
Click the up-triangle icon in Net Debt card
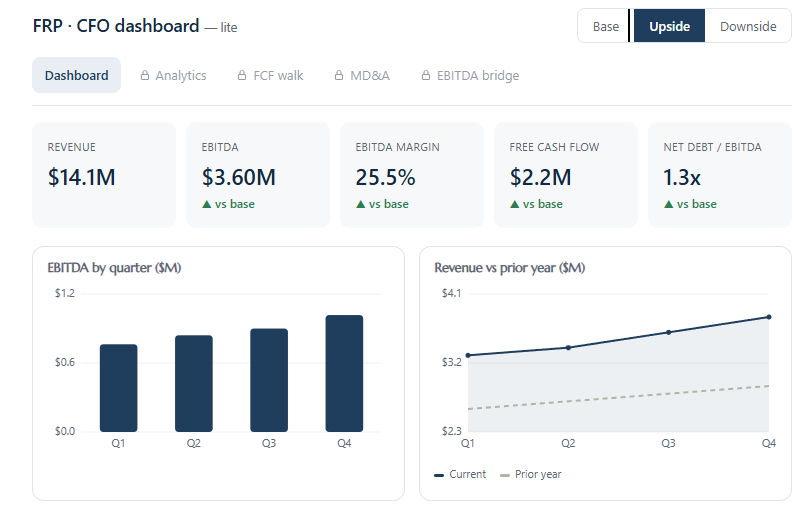coord(668,204)
